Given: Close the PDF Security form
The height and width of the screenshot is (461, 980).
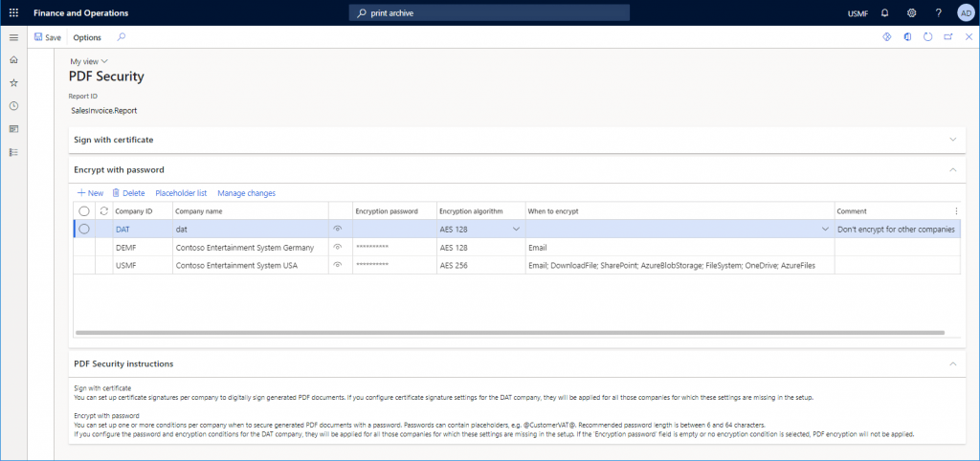Looking at the screenshot, I should coord(969,37).
